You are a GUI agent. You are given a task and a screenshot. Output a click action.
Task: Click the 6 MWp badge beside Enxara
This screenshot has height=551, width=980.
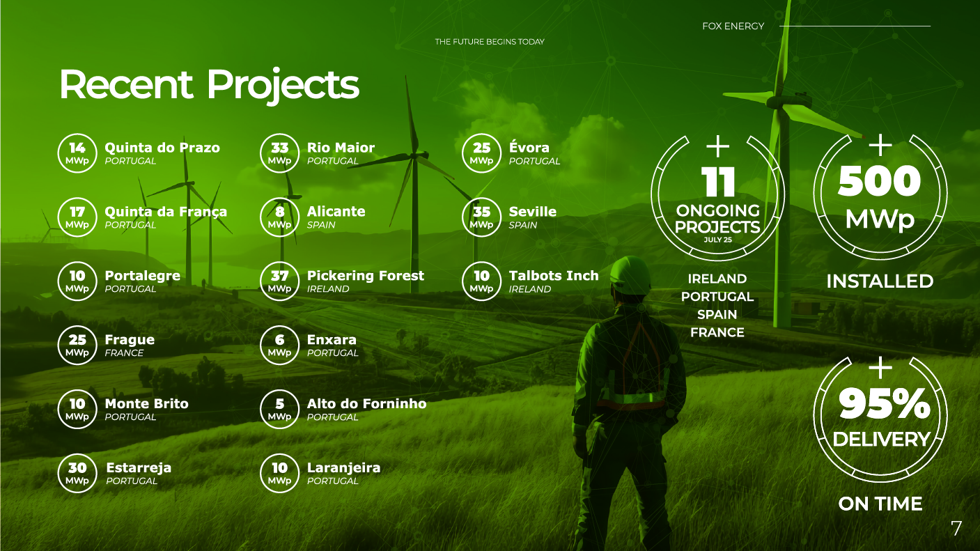coord(279,346)
